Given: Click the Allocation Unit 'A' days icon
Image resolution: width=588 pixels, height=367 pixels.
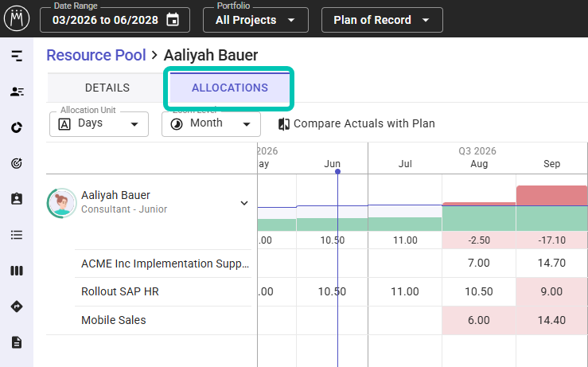Looking at the screenshot, I should [x=64, y=124].
